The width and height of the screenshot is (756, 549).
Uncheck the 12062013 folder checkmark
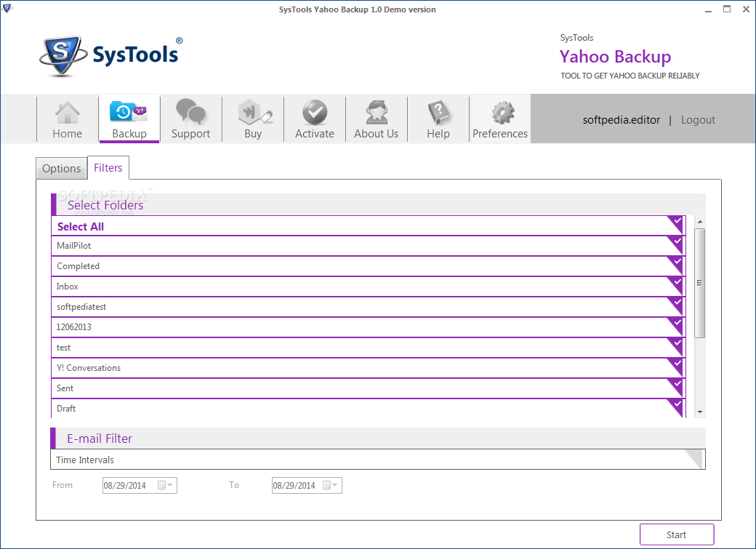[x=677, y=325]
